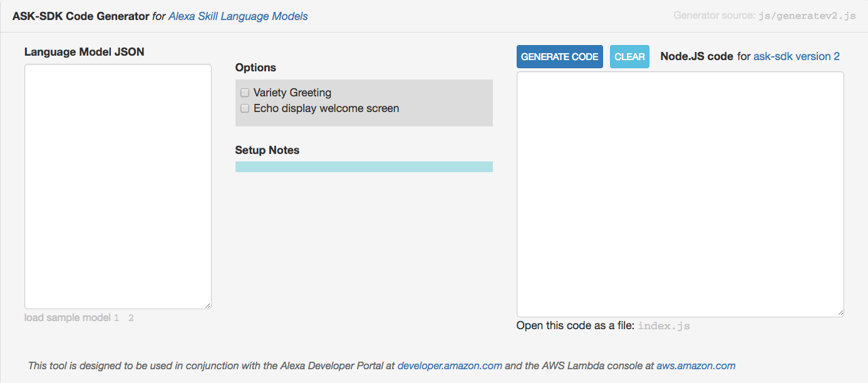868x383 pixels.
Task: Open the Alexa Skill Language Models link
Action: (238, 16)
